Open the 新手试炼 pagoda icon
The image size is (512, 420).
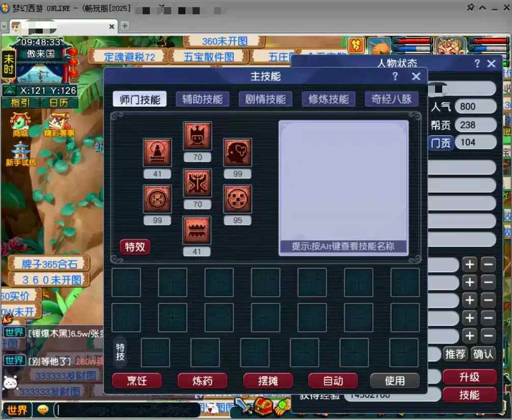click(20, 154)
